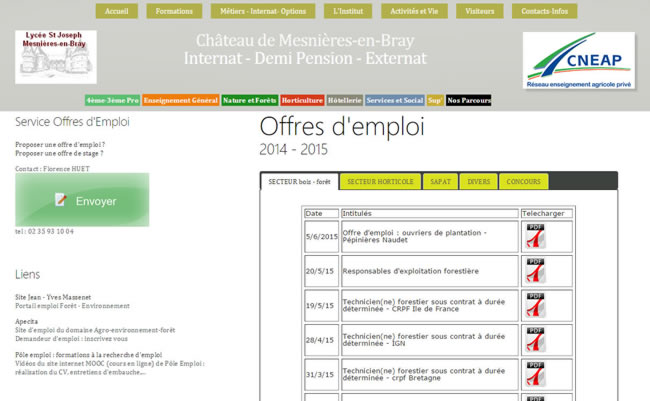650x401 pixels.
Task: Download PDF for crpf Bretagne offer
Action: pos(536,374)
